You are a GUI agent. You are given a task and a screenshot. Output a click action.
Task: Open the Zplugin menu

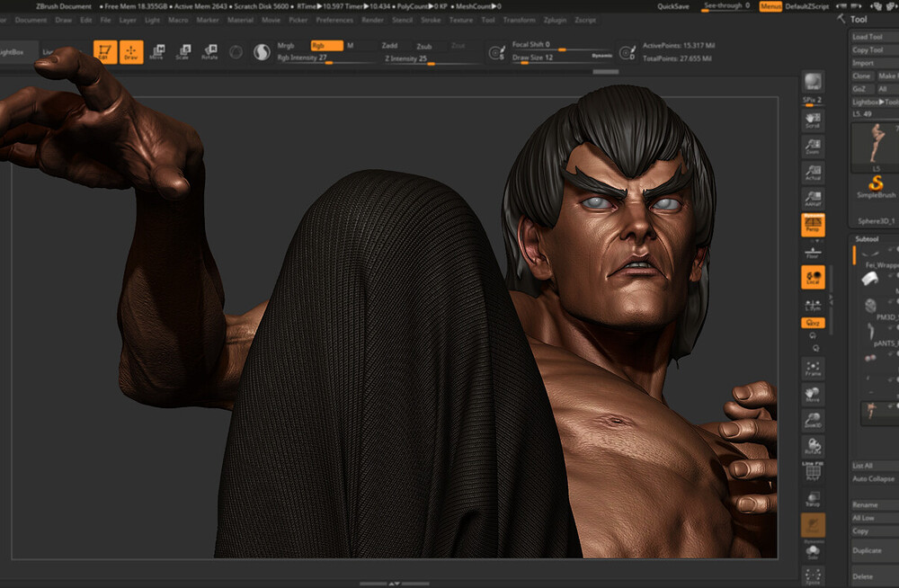coord(555,20)
